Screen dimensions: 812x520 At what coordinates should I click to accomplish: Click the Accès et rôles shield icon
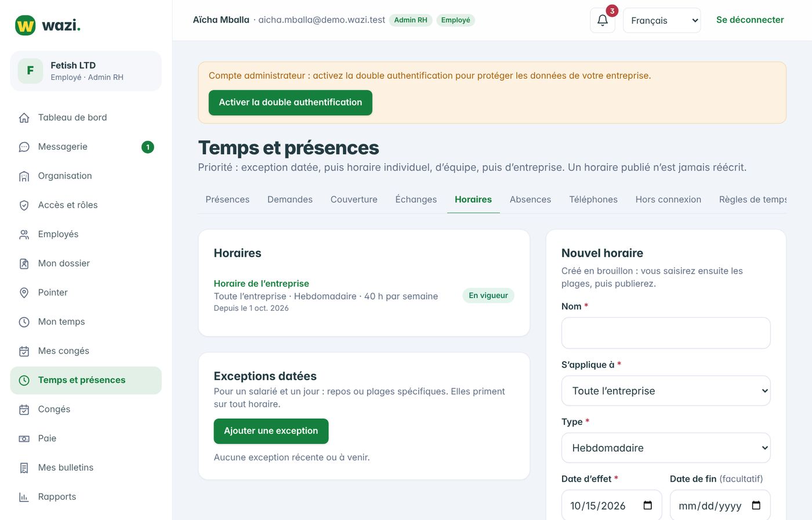tap(24, 205)
